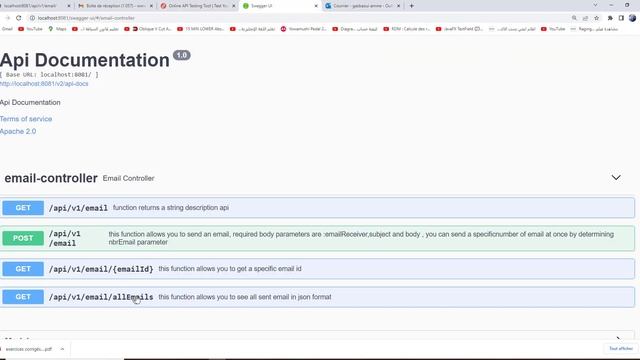Open the Gmail bookmark
The height and width of the screenshot is (360, 640).
[x=7, y=29]
